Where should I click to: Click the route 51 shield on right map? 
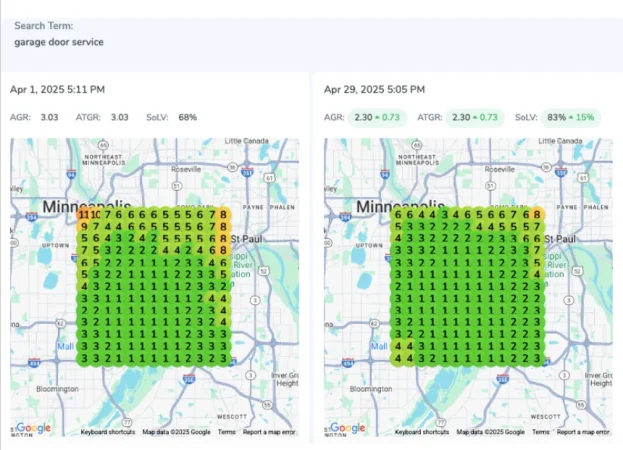pos(491,185)
